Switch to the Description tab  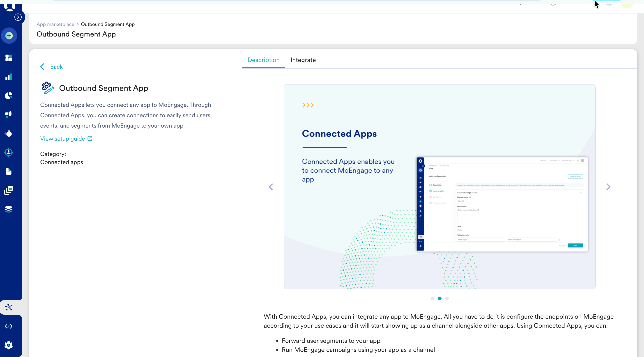263,60
